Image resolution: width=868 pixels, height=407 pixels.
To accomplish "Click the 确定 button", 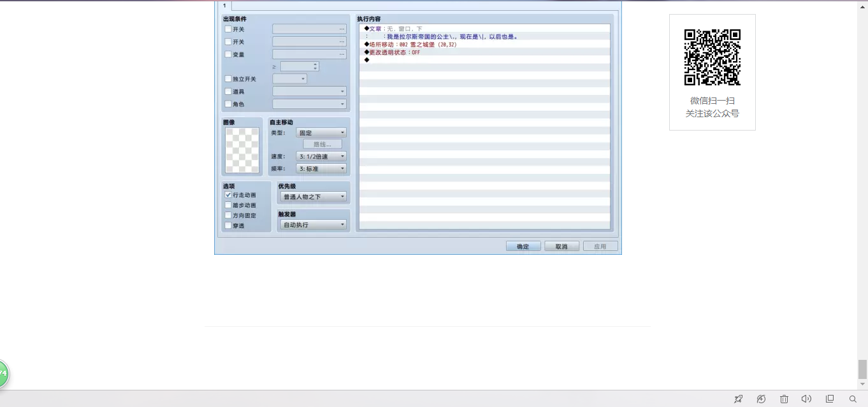I will [523, 246].
